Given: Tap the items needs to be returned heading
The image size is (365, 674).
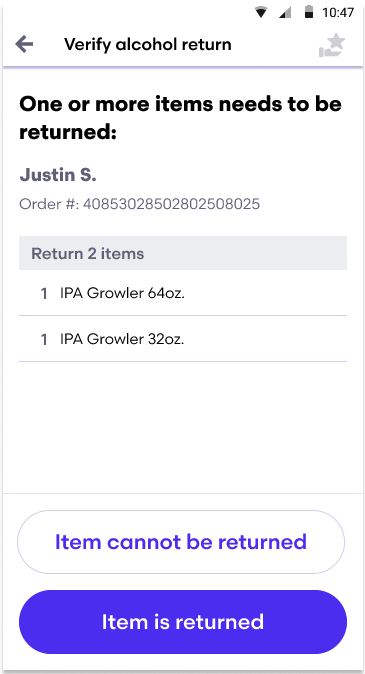Looking at the screenshot, I should (181, 118).
